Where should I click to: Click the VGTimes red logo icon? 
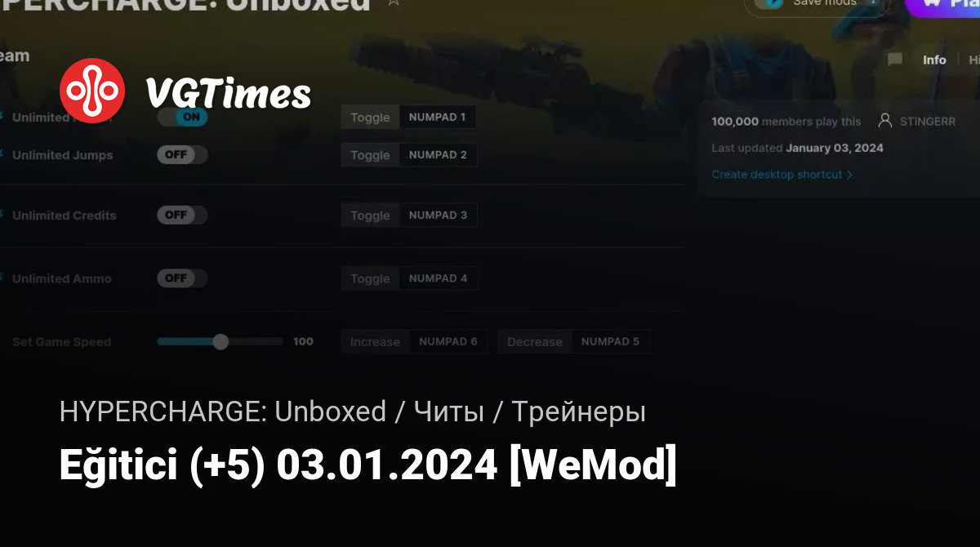pyautogui.click(x=92, y=91)
